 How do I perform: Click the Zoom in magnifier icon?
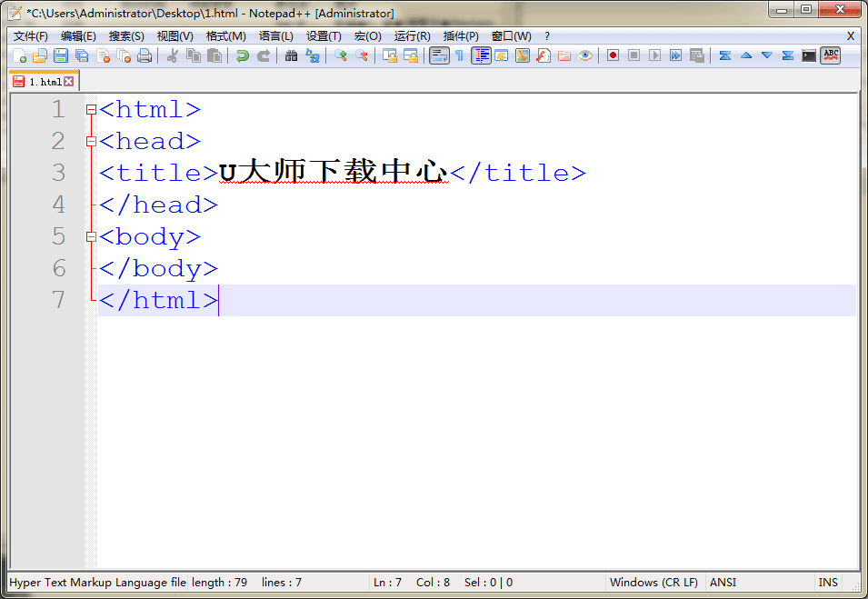[340, 55]
